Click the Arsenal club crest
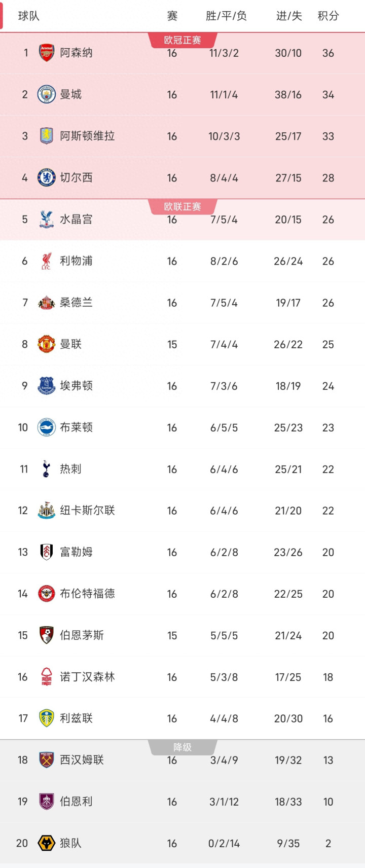Screen dimensions: 365x868 (x=47, y=53)
